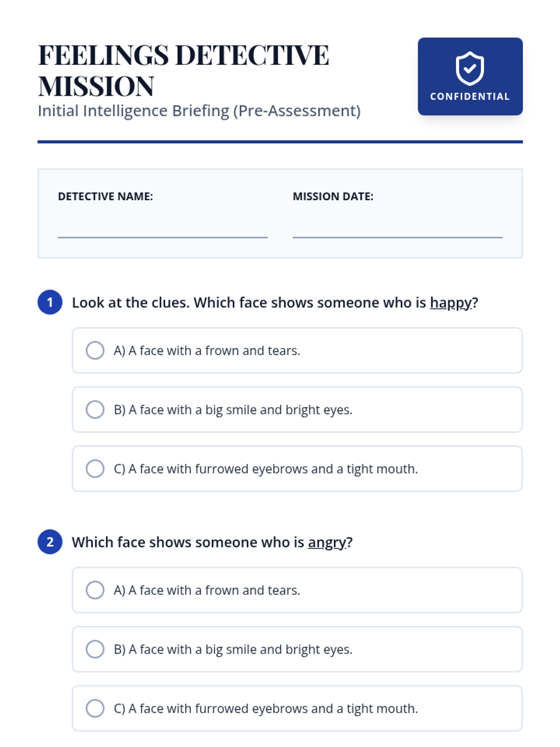Click the blue header divider line
Image resolution: width=560 pixels, height=747 pixels.
(280, 141)
